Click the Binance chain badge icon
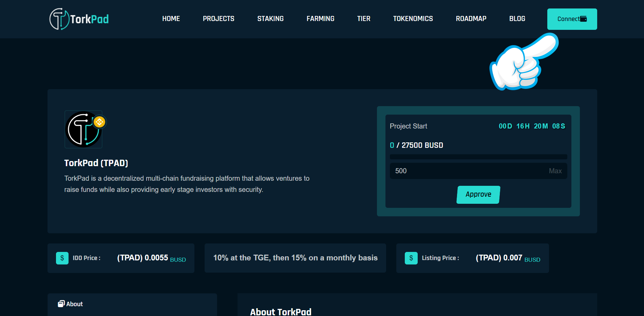644x316 pixels. pos(99,122)
